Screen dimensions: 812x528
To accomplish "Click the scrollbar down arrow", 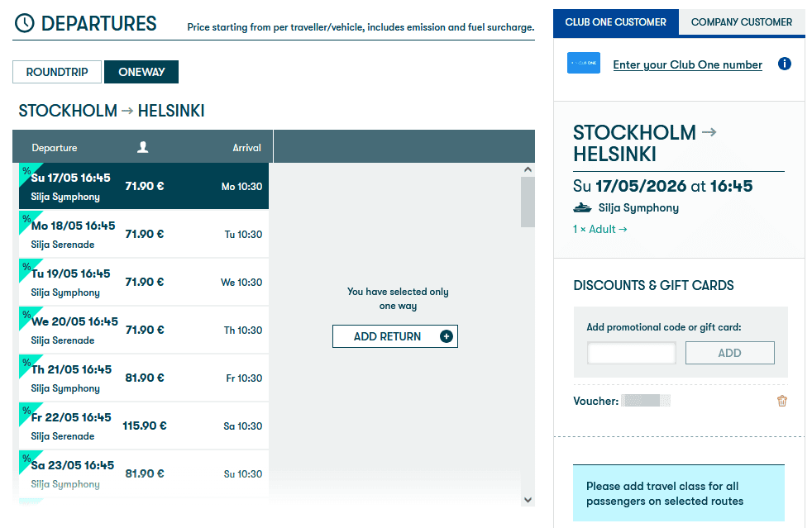I will coord(527,499).
